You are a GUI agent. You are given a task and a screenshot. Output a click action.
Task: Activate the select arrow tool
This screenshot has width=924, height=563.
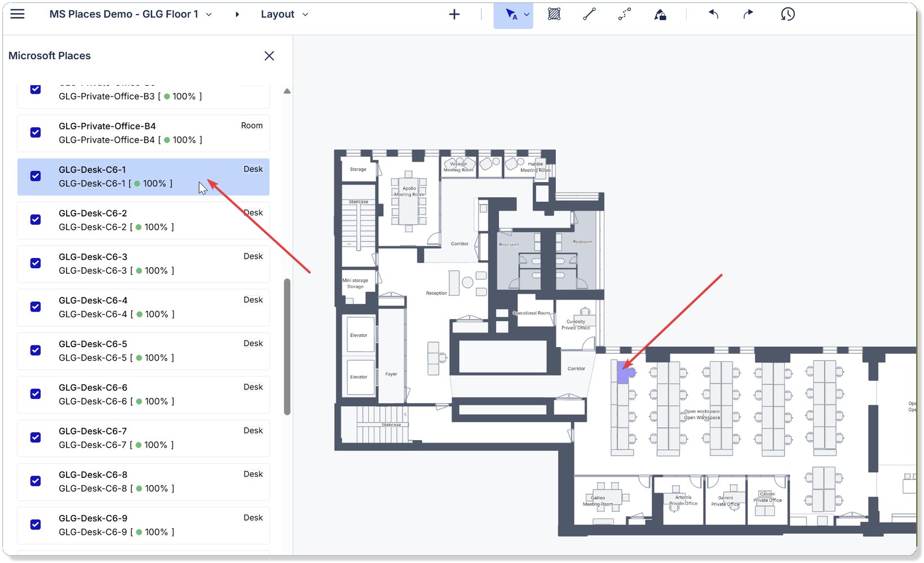coord(510,15)
